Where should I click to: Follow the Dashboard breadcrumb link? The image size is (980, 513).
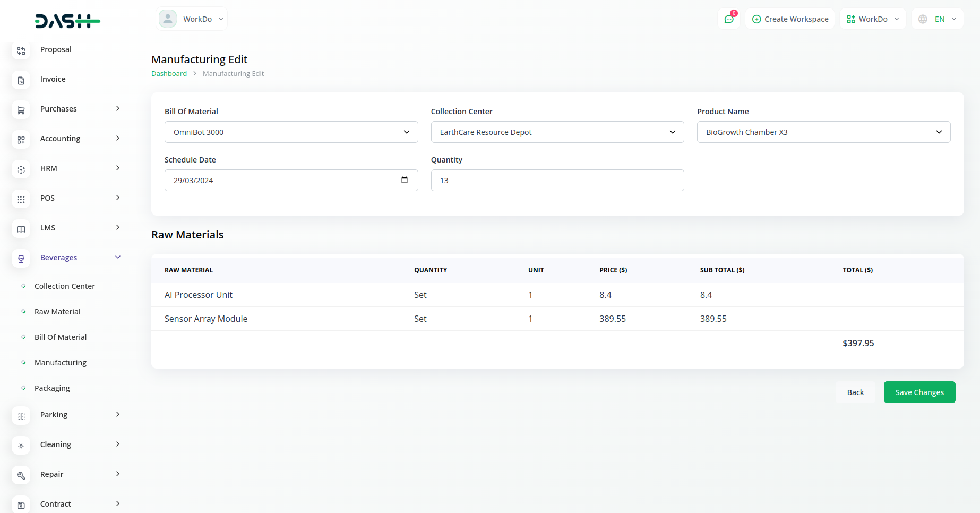pyautogui.click(x=169, y=73)
